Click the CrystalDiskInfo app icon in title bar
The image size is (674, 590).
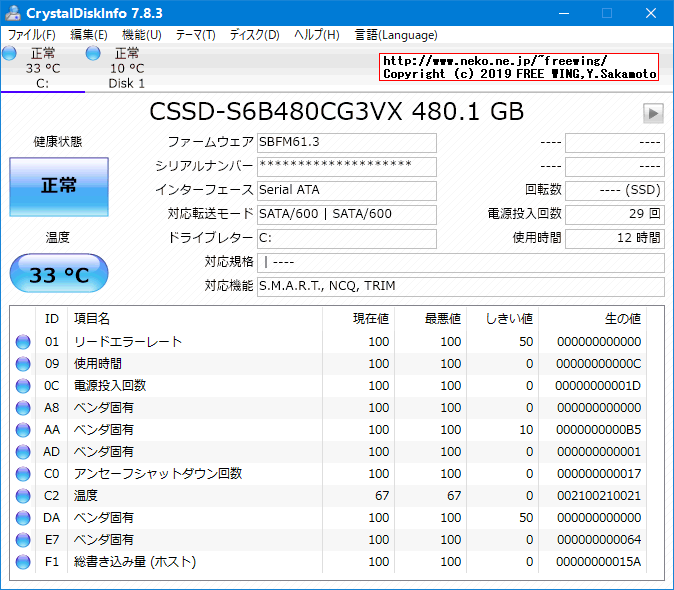(13, 13)
